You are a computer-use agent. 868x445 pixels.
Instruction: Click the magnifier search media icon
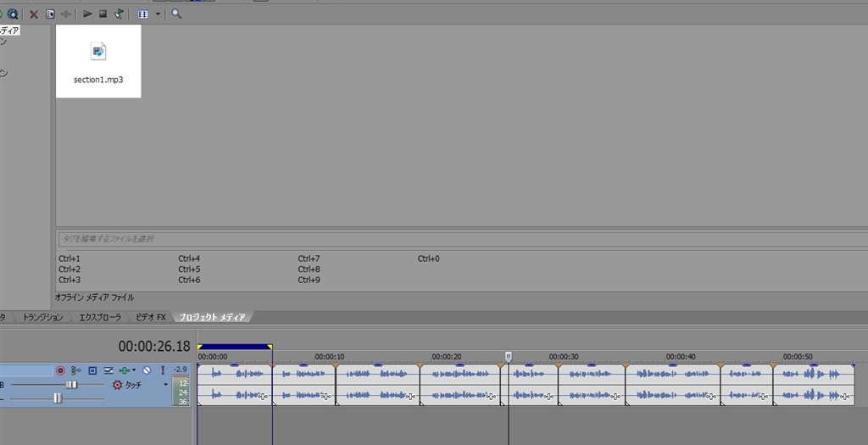[x=176, y=14]
